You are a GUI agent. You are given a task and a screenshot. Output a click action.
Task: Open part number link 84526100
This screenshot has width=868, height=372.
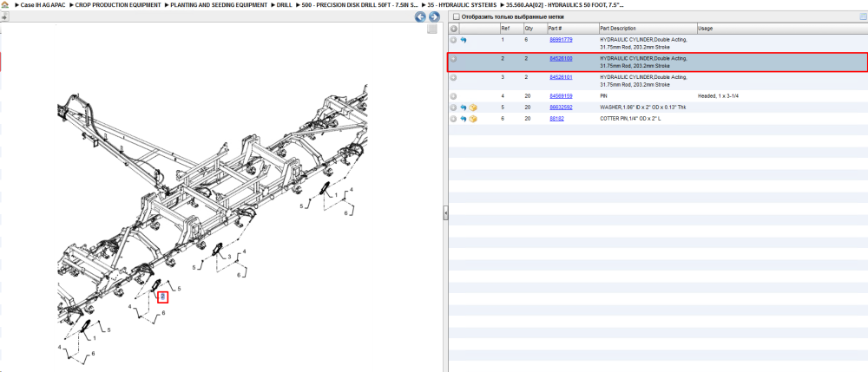pyautogui.click(x=560, y=59)
